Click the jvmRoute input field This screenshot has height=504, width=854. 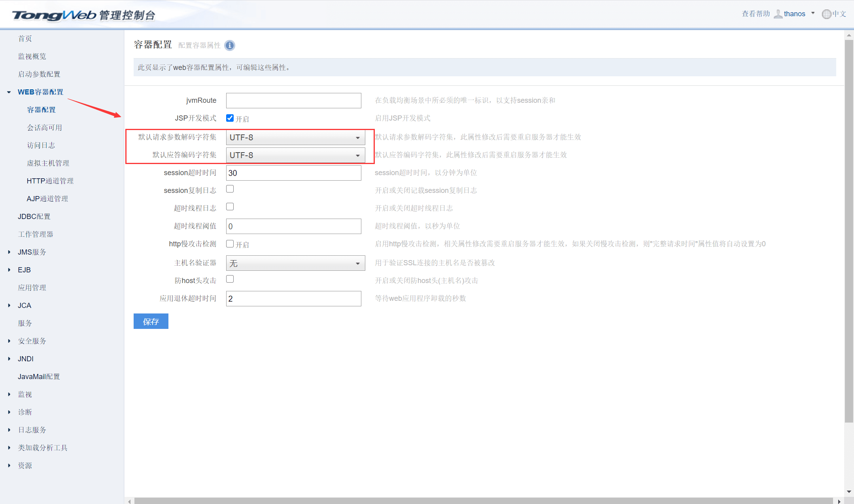point(293,100)
